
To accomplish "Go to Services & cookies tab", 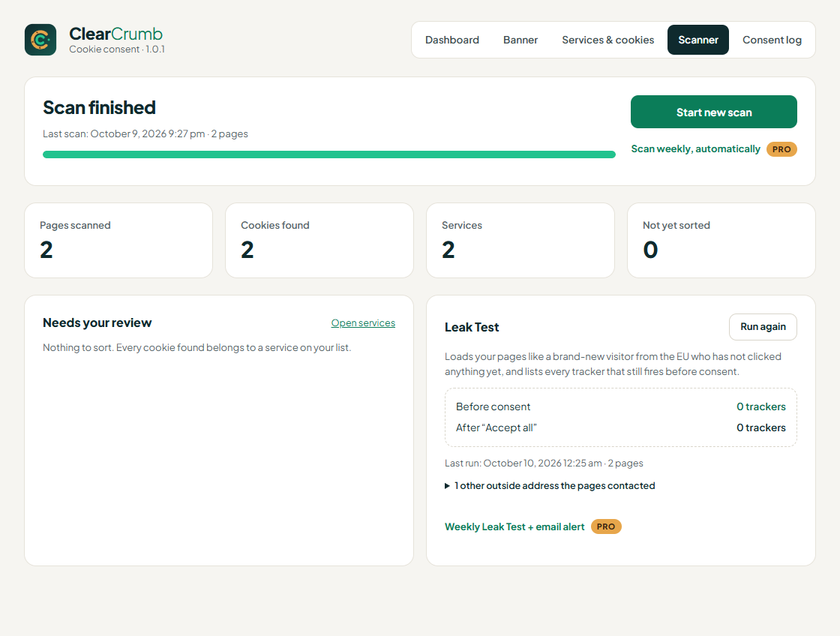I will [x=608, y=40].
